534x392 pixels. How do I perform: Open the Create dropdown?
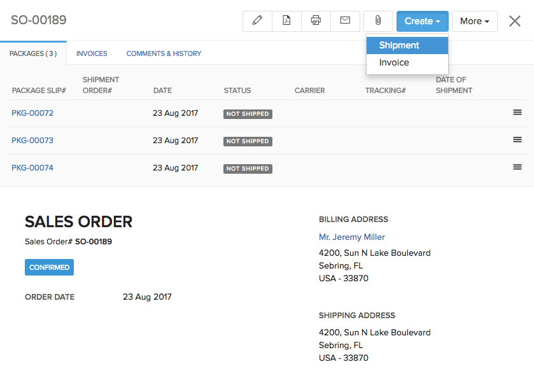pos(422,20)
